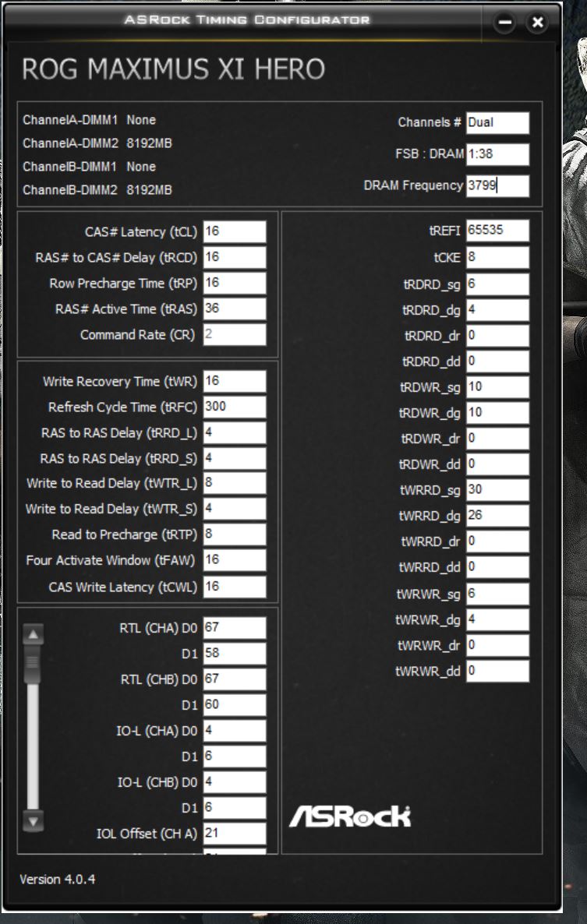This screenshot has height=924, width=587.
Task: Click the IO-L (CHB) D1 field
Action: [x=235, y=808]
